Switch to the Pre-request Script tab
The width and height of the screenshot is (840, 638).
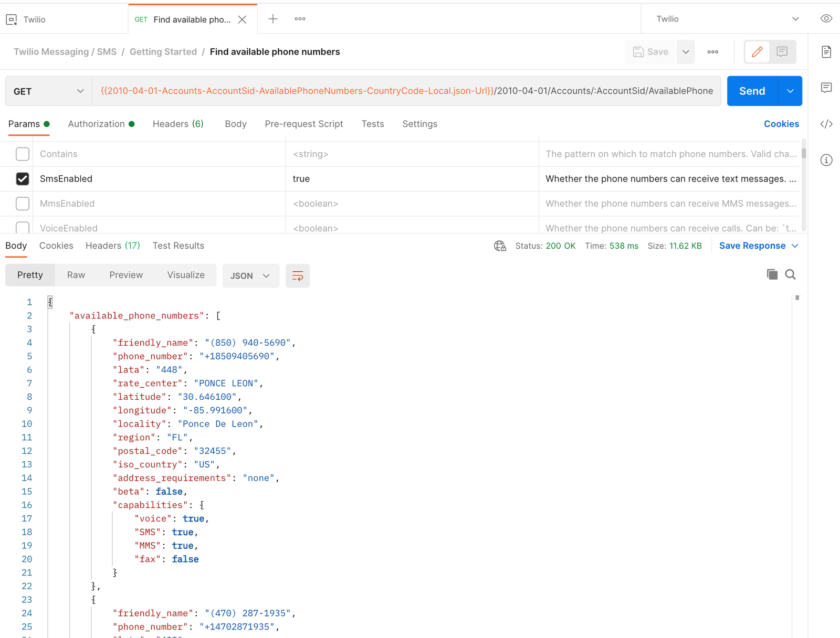(x=304, y=124)
